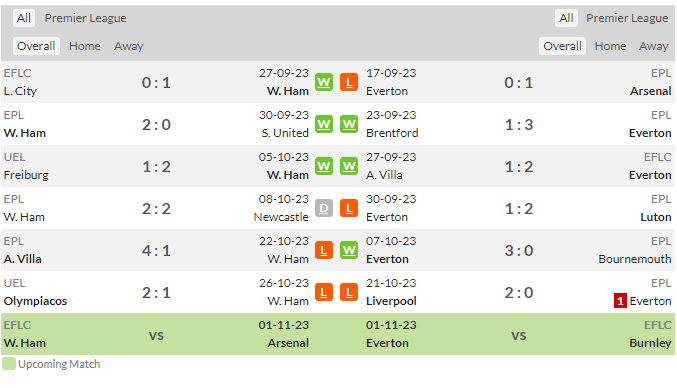Click the L badge for the Olympiacos match
This screenshot has width=677, height=388.
coord(324,292)
